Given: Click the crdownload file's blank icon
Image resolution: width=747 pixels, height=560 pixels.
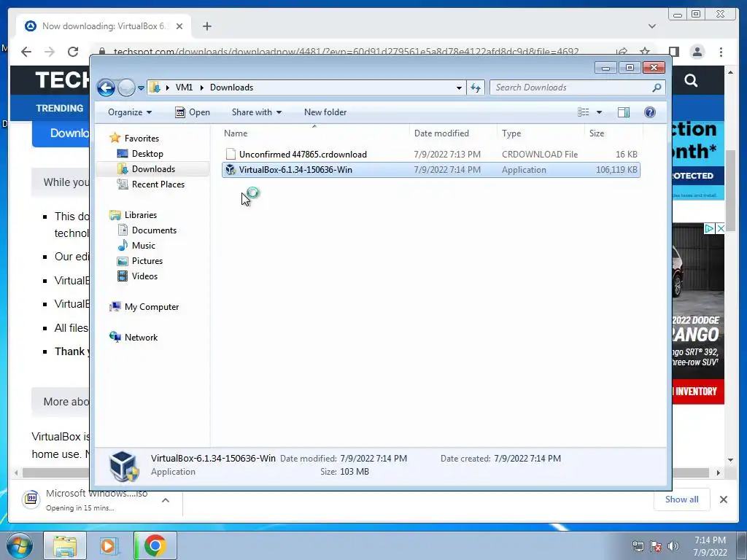Looking at the screenshot, I should 231,155.
